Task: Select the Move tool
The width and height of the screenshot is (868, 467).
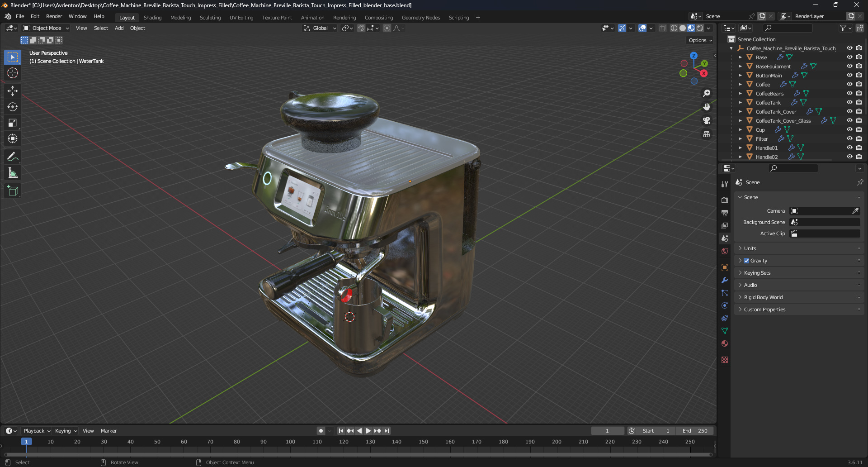Action: [x=13, y=91]
